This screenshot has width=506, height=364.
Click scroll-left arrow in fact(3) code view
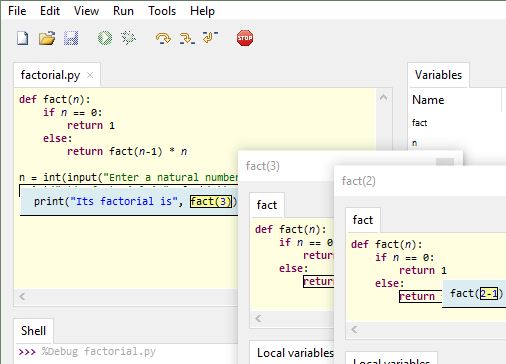click(x=258, y=318)
